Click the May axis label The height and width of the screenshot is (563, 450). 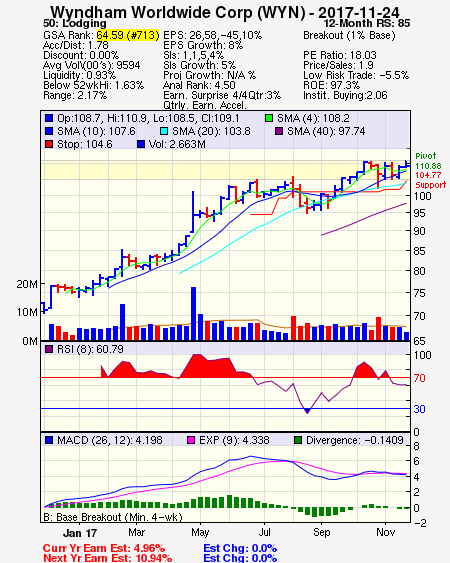200,533
